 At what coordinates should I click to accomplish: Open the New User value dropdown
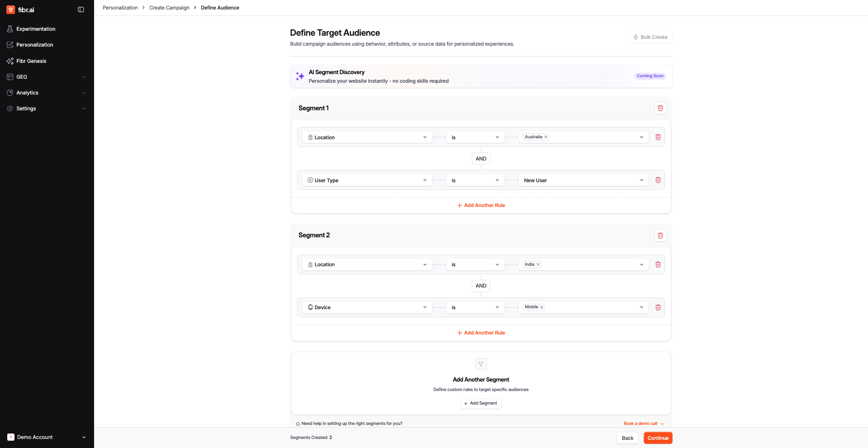[583, 180]
